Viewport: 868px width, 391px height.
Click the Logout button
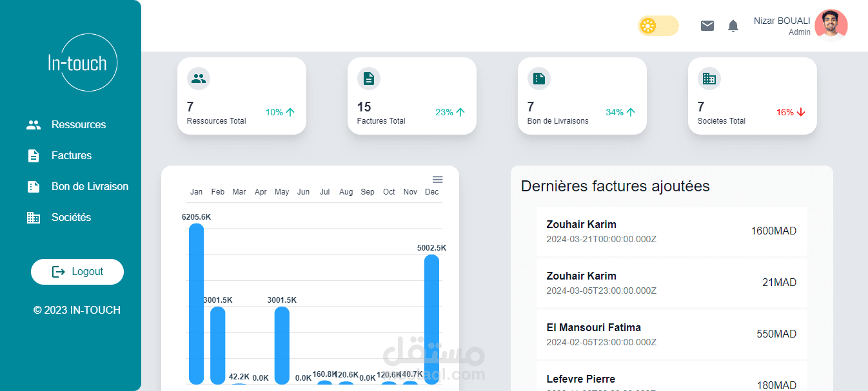pos(77,272)
